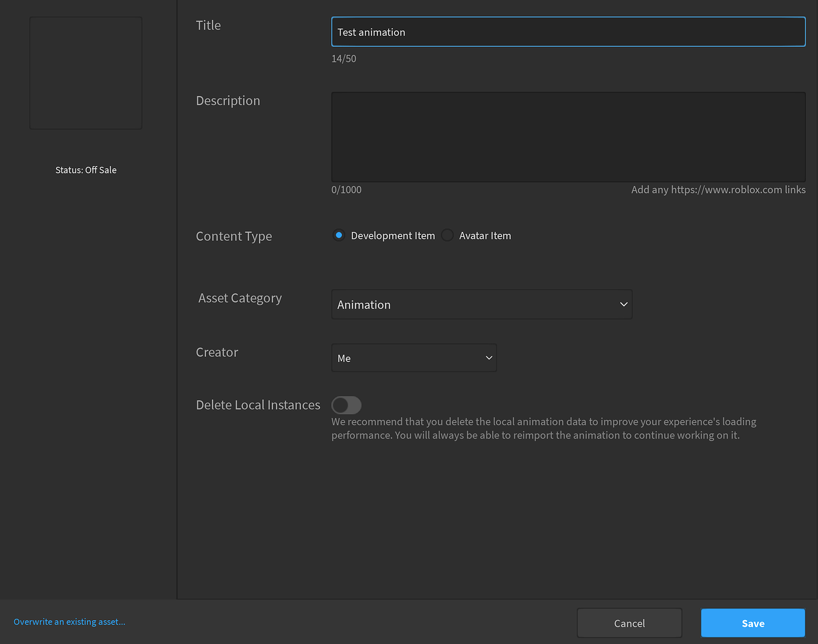This screenshot has width=818, height=644.
Task: Expand the Creator dropdown
Action: click(x=414, y=358)
